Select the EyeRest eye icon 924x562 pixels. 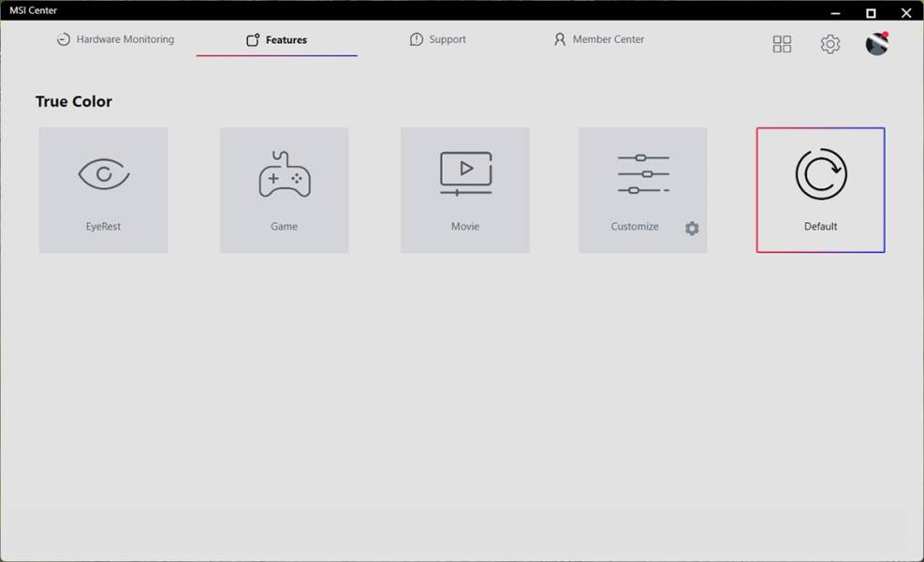pyautogui.click(x=104, y=174)
